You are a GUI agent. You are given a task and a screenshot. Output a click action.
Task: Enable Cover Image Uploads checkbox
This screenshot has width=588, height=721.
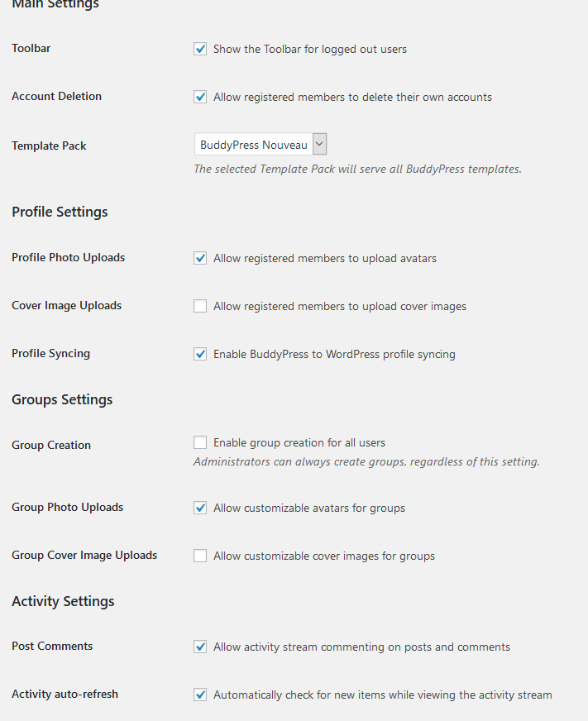point(200,306)
